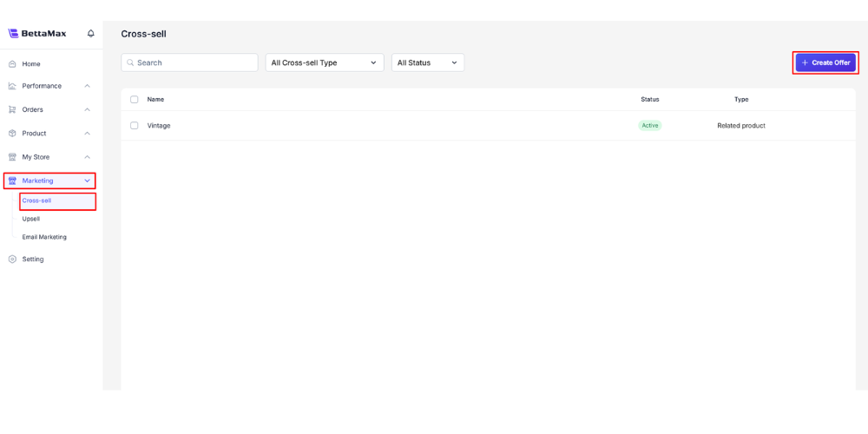Screen dimensions: 868x434
Task: Click the Marketing menu label
Action: coord(37,181)
